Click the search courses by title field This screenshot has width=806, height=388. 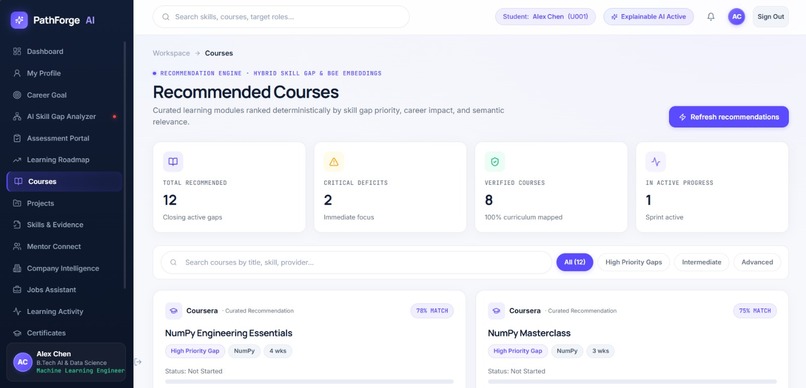coord(356,262)
